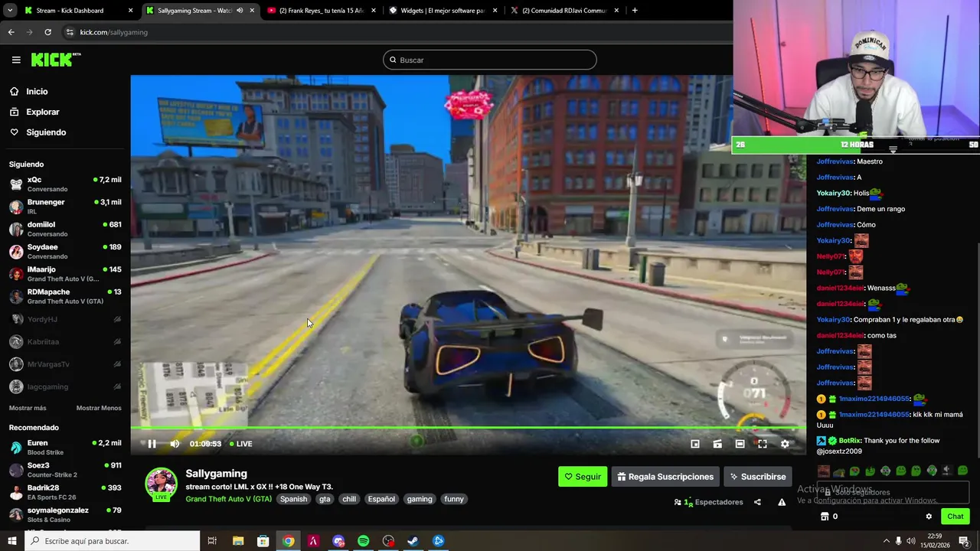
Task: Click the cast/clip icon in player controls
Action: (717, 444)
